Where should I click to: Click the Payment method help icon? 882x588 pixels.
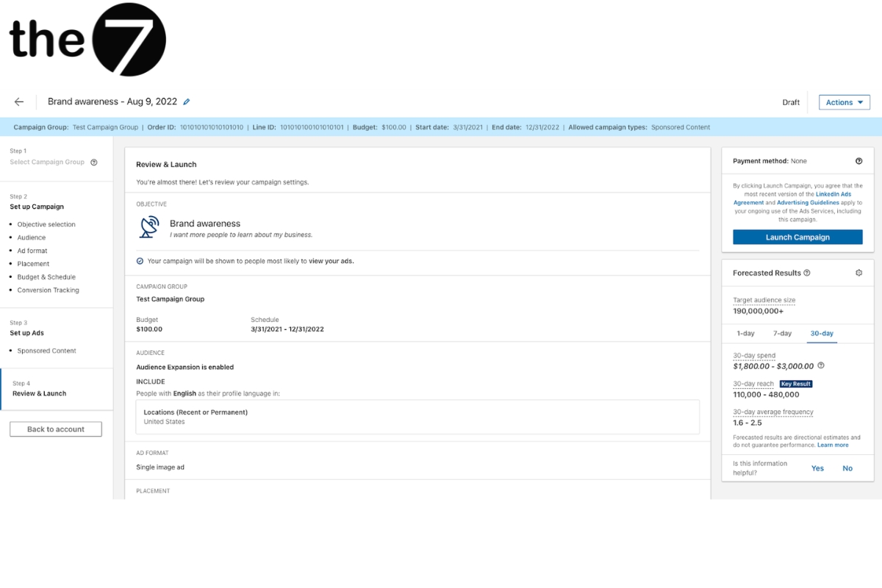coord(858,161)
